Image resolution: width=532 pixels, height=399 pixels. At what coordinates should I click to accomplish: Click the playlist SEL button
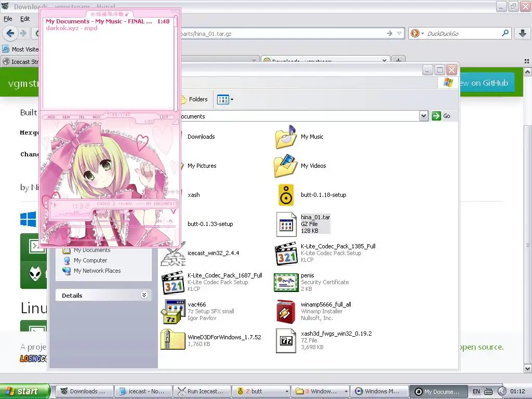point(82,117)
